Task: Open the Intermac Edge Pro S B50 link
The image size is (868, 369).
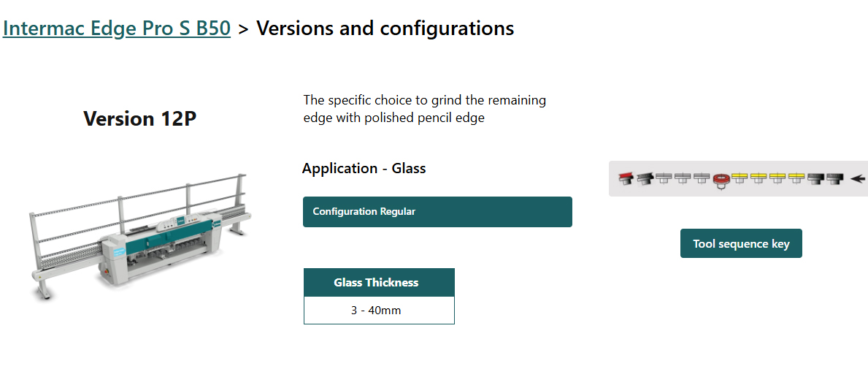Action: coord(117,28)
